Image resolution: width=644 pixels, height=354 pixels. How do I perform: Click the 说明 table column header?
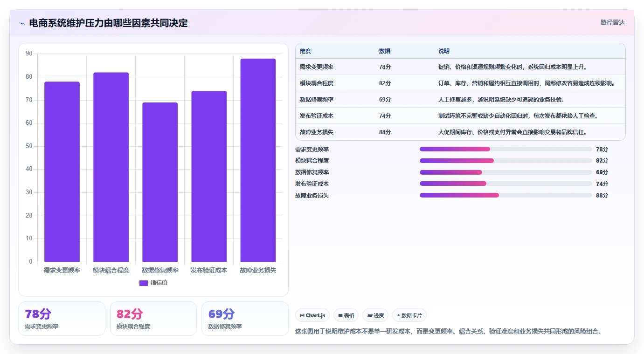tap(444, 51)
